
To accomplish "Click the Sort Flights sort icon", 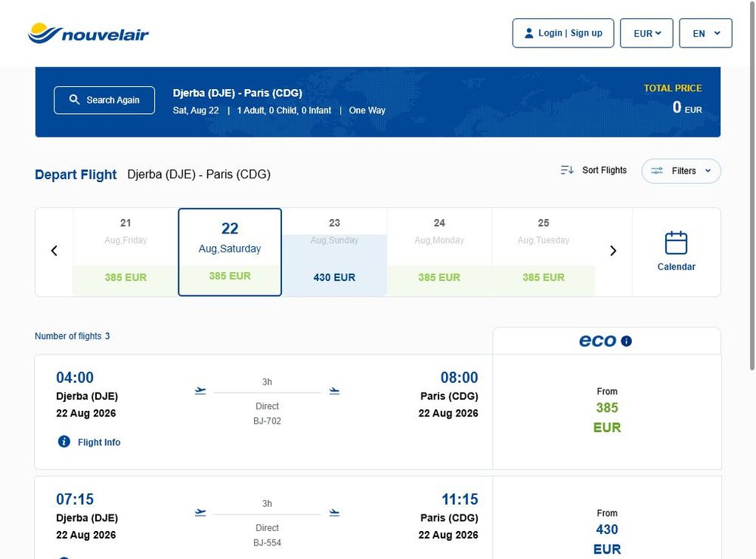I will click(567, 170).
